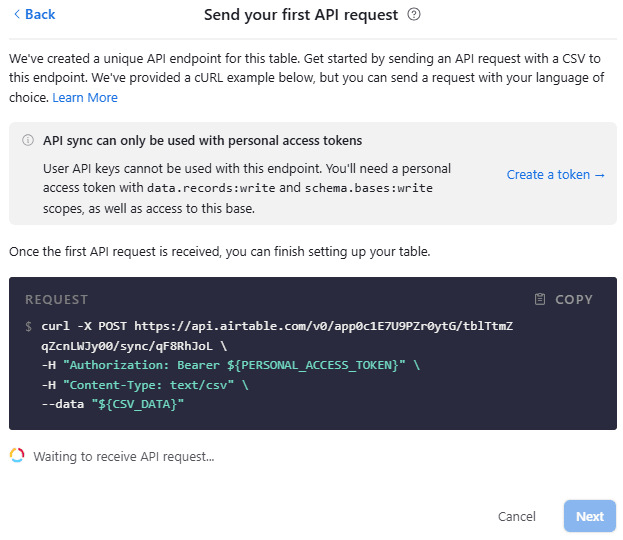Go back using the Back link
The height and width of the screenshot is (540, 623).
39,15
